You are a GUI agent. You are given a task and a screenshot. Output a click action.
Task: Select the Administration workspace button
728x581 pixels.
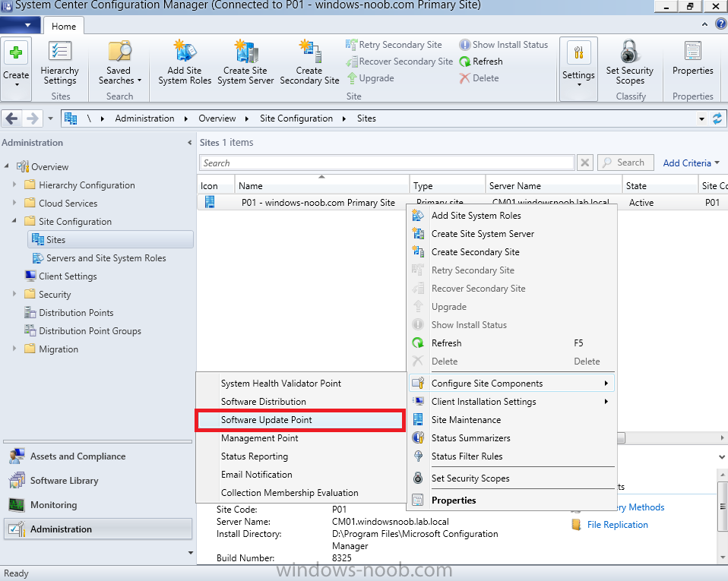coord(97,529)
